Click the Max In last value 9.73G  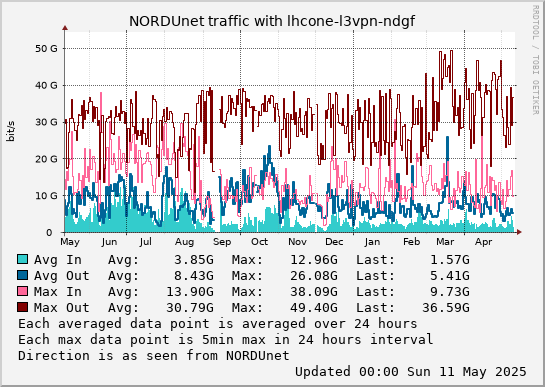coord(450,292)
